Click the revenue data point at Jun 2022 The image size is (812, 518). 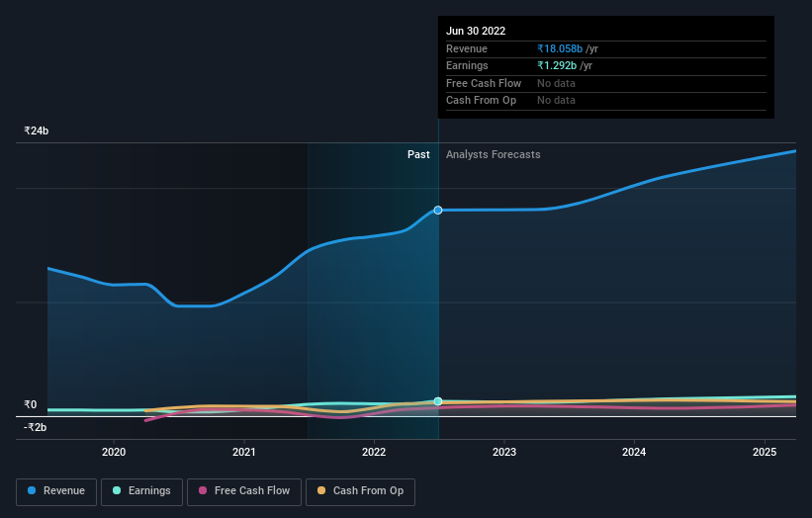coord(438,211)
